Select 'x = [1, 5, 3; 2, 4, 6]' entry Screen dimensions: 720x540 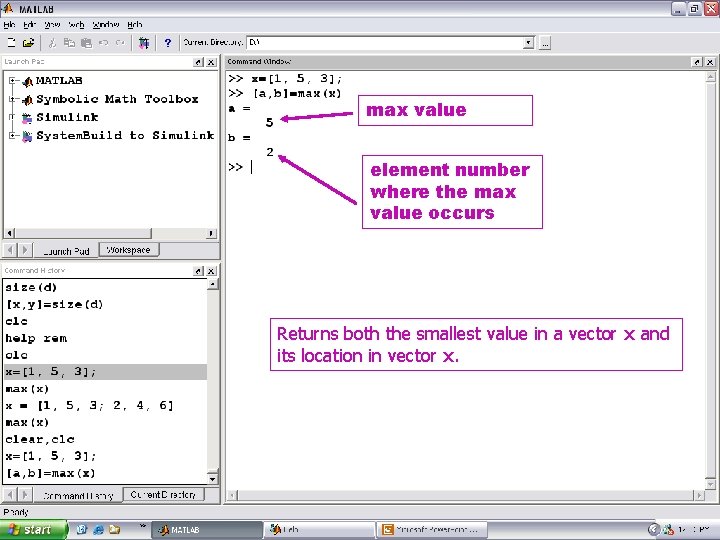(x=90, y=406)
